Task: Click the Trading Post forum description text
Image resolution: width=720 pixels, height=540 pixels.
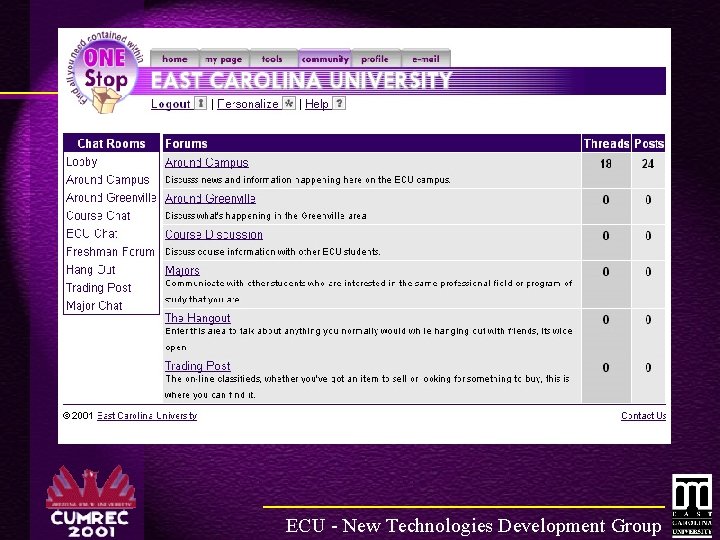Action: click(367, 387)
